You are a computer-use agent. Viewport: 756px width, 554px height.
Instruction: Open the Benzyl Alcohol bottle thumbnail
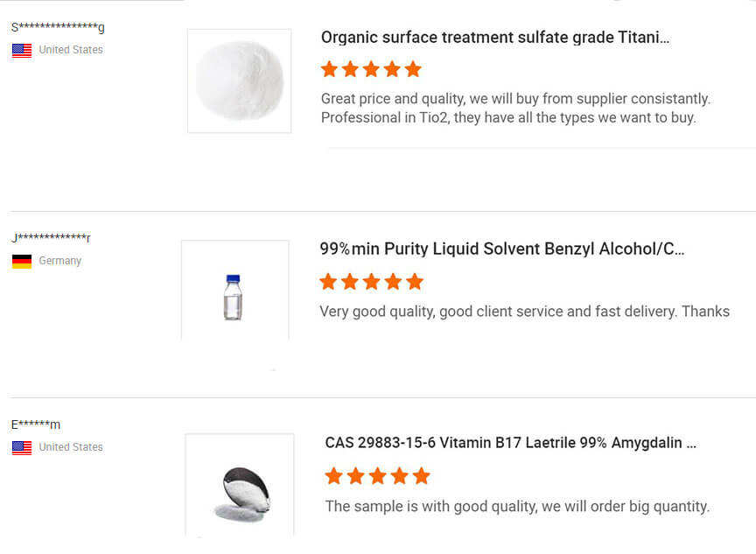pyautogui.click(x=234, y=291)
